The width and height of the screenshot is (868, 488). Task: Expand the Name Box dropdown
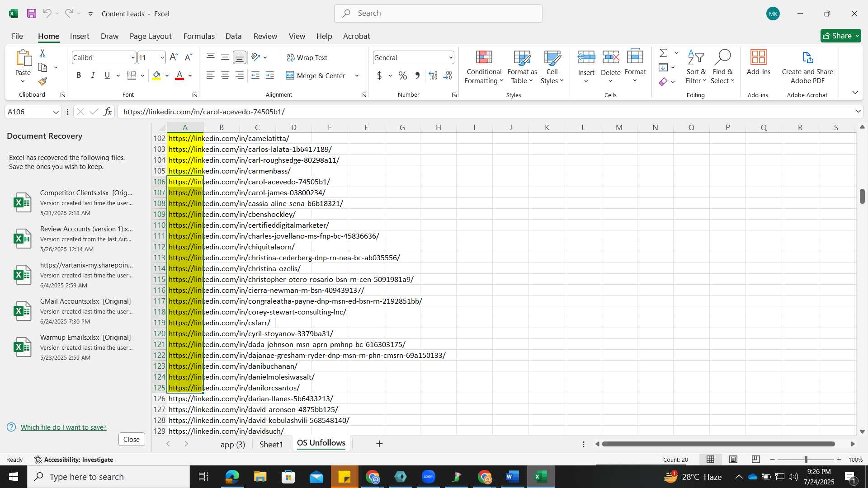[56, 112]
